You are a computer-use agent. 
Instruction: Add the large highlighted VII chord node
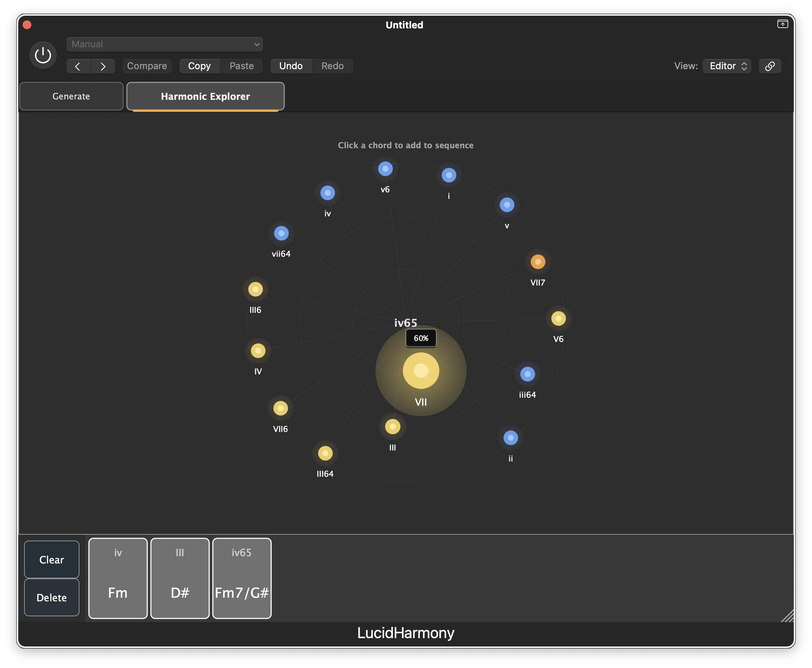pyautogui.click(x=421, y=371)
